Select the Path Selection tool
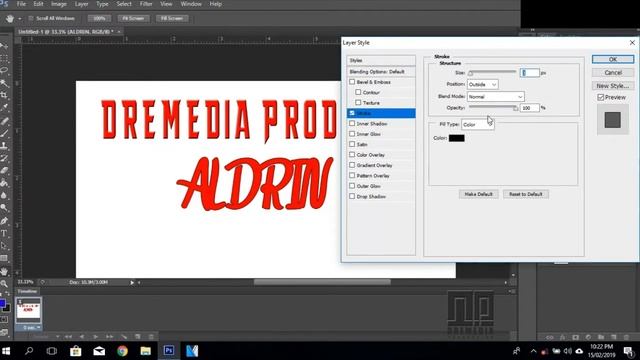The image size is (640, 360). coord(4,246)
